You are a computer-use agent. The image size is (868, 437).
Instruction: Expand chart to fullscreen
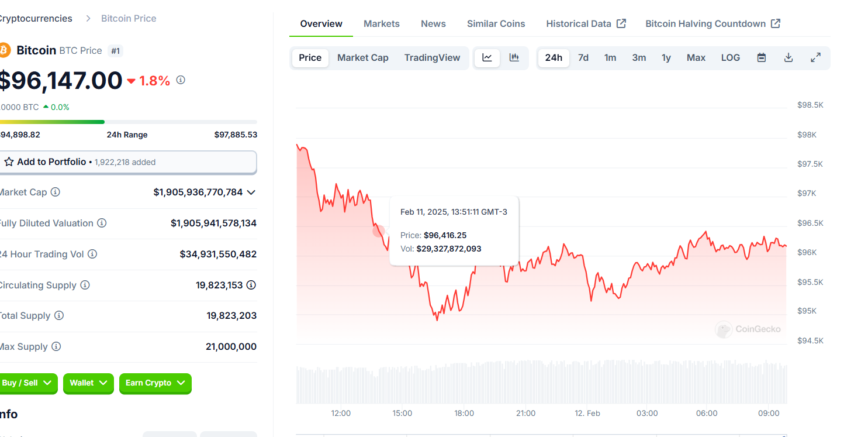click(815, 57)
